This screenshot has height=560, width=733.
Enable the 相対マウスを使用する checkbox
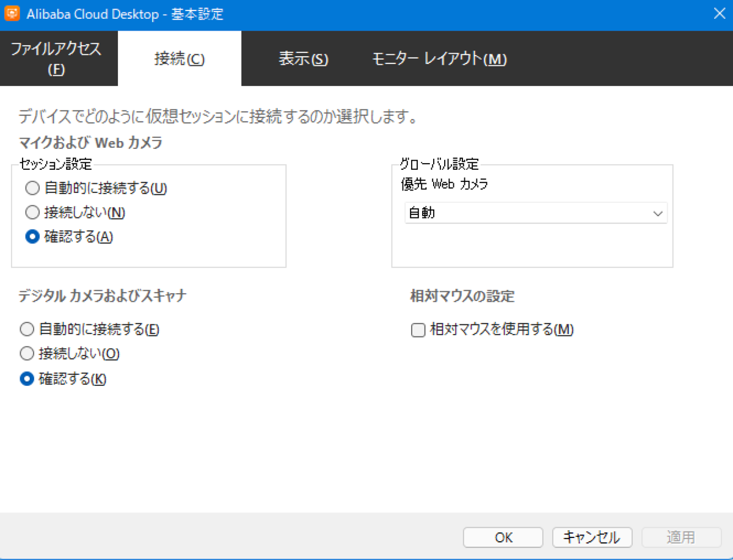(418, 330)
